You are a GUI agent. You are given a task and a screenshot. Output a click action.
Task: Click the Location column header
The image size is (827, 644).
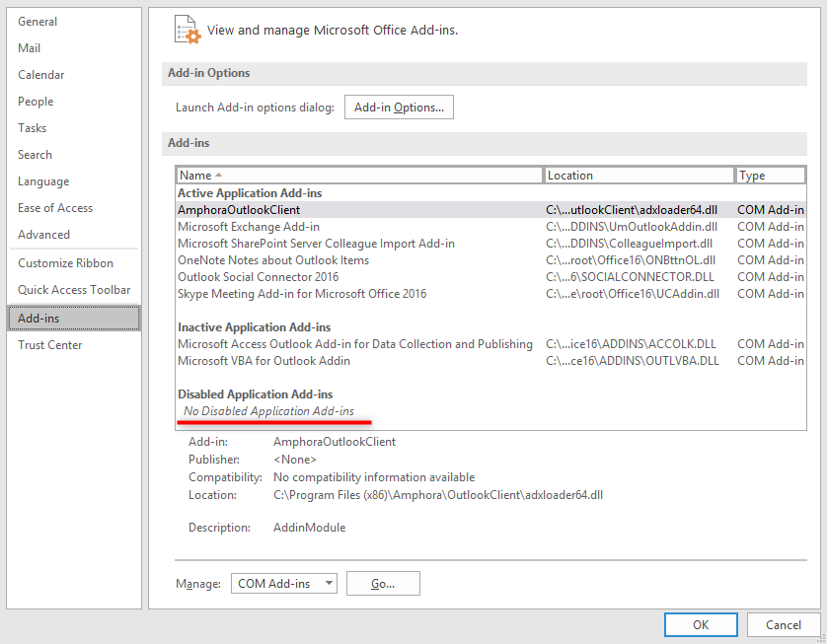click(x=639, y=176)
